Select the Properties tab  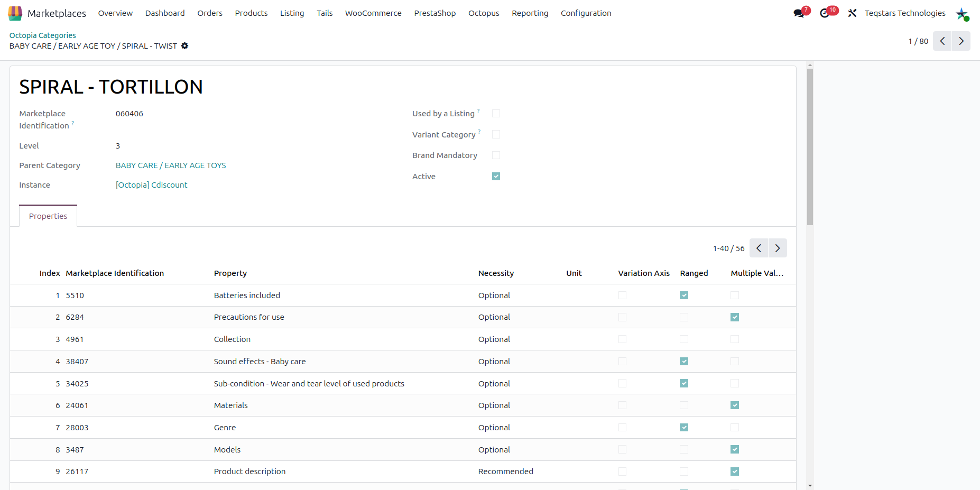(48, 216)
